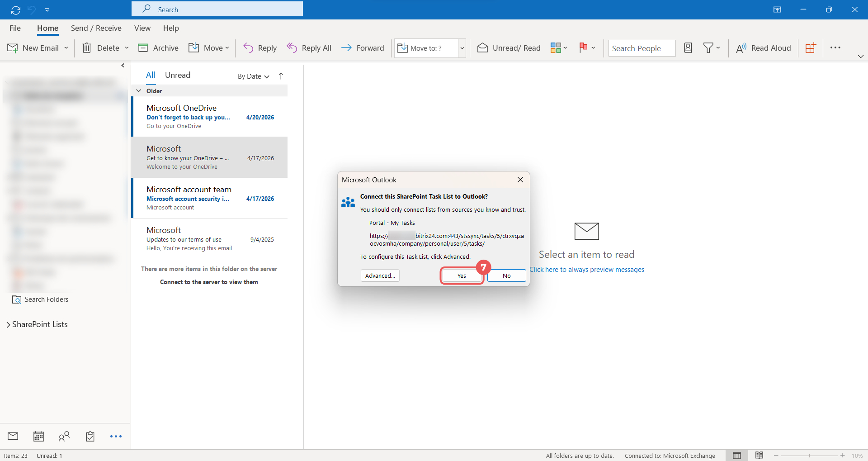The image size is (868, 461).
Task: Open the Filter Email funnel dropdown
Action: click(712, 48)
